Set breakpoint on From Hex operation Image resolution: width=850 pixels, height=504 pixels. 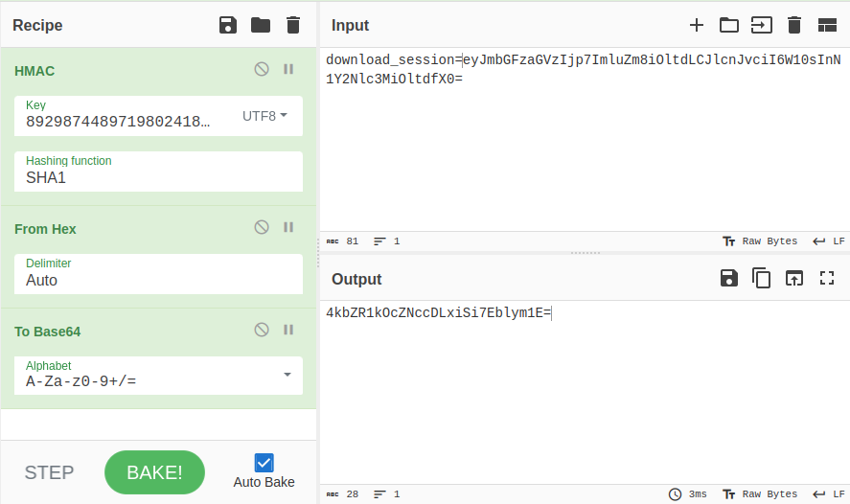coord(288,227)
